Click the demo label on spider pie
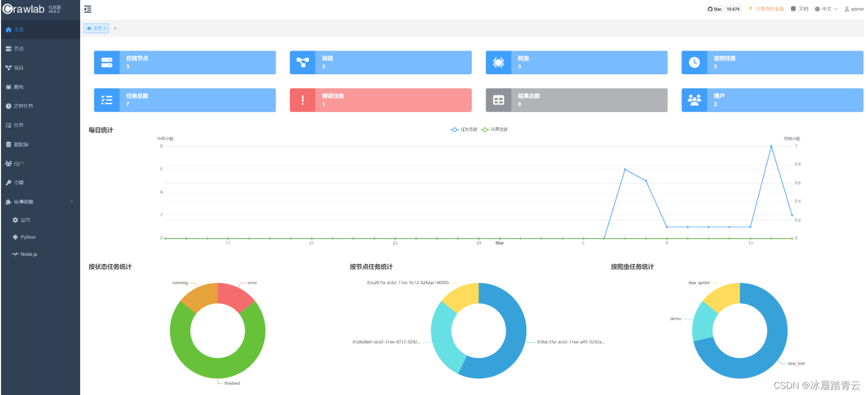Viewport: 868px width, 395px height. [x=676, y=319]
